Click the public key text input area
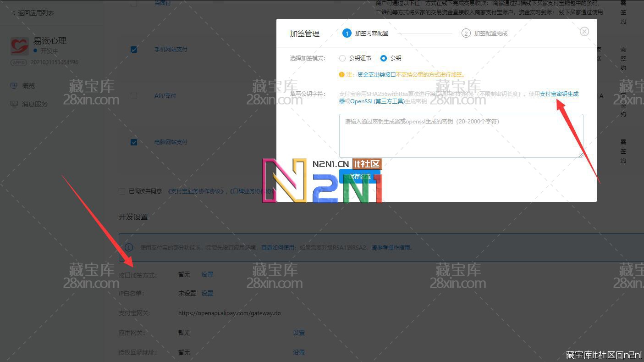 (461, 136)
